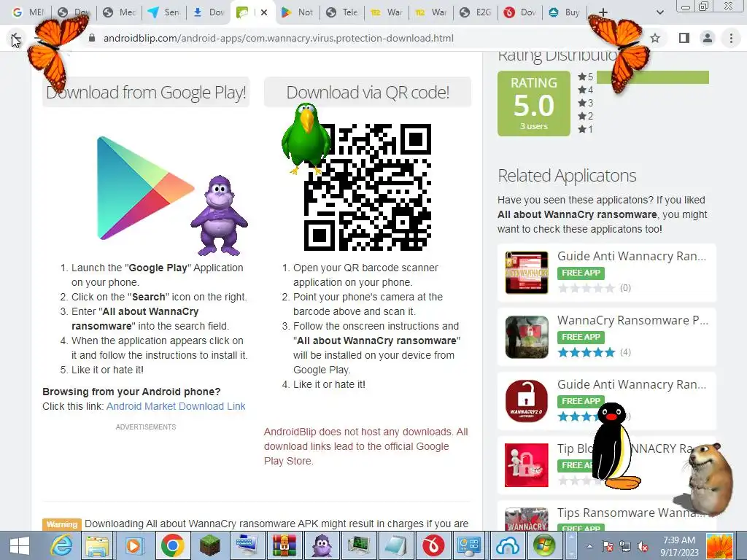Open the 'Tips Ransomware Wanna...' app title
Image resolution: width=747 pixels, height=560 pixels.
[632, 513]
